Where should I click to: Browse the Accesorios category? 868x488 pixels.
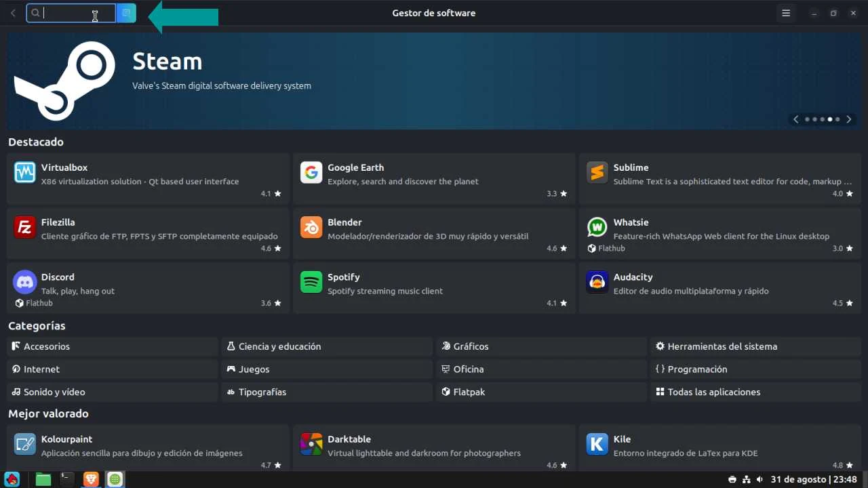[x=113, y=346]
